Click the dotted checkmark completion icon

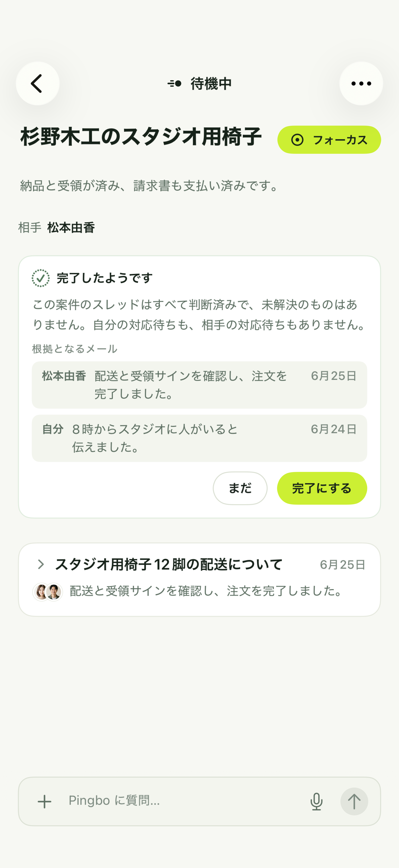(41, 278)
